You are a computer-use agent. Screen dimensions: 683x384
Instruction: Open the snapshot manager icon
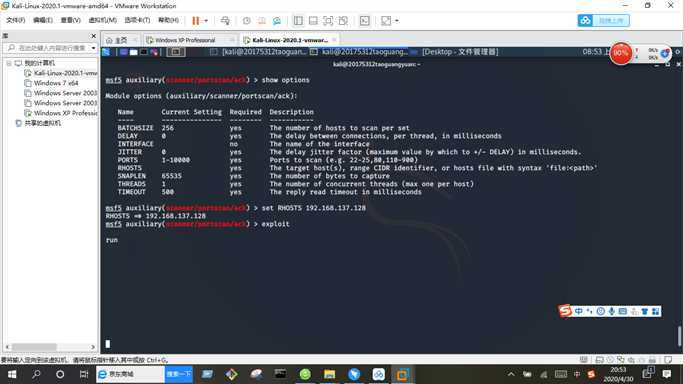tap(277, 20)
